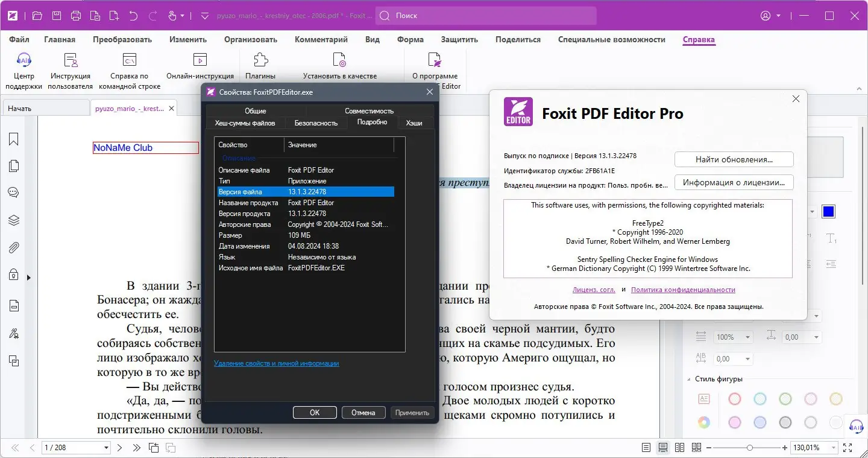Switch to the Совместимость tab in the properties dialog
The width and height of the screenshot is (868, 458).
[x=368, y=110]
